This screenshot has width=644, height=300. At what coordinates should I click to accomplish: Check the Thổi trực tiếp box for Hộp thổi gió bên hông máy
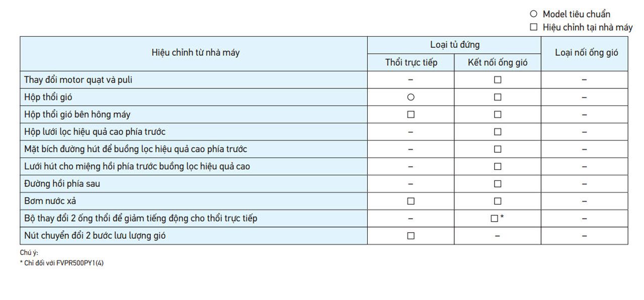(411, 114)
